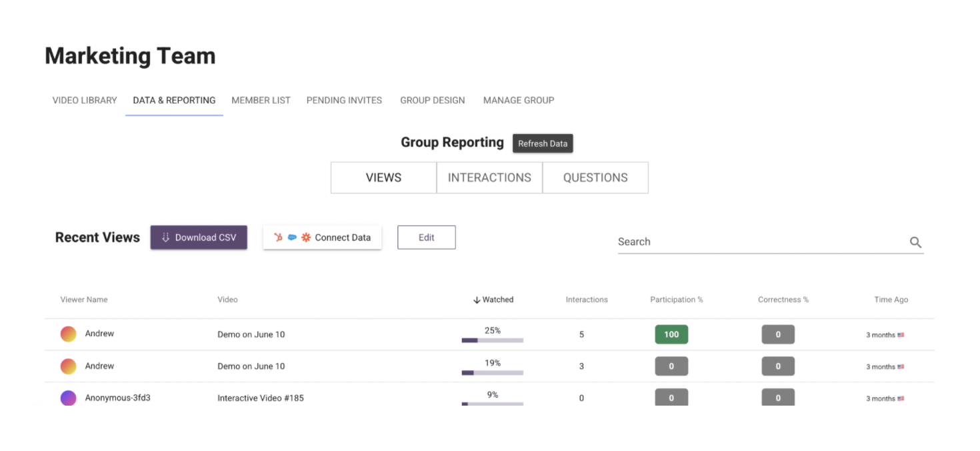Image resolution: width=980 pixels, height=451 pixels.
Task: Switch to the Interactions report view
Action: (489, 177)
